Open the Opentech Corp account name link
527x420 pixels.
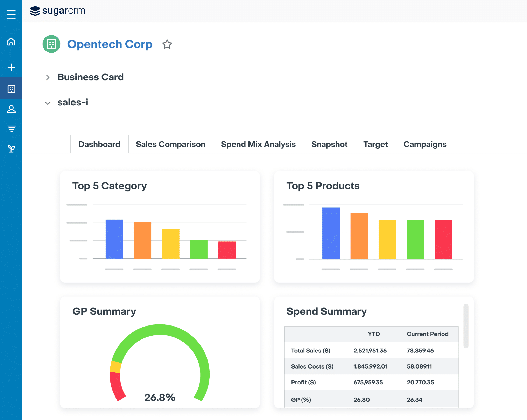[x=110, y=44]
